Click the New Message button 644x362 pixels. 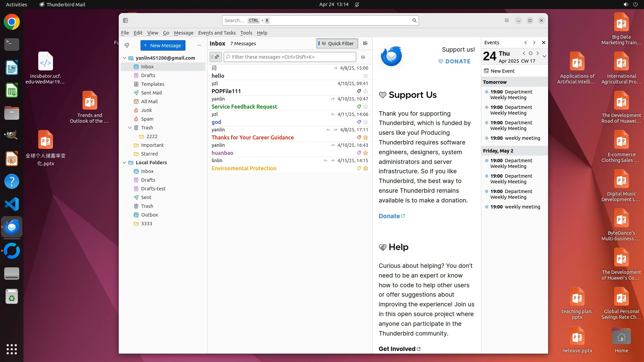coord(163,45)
